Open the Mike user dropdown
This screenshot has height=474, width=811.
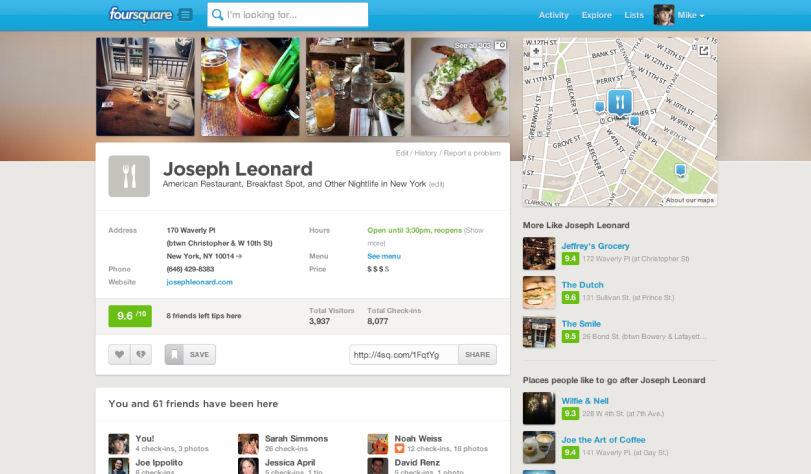[679, 15]
